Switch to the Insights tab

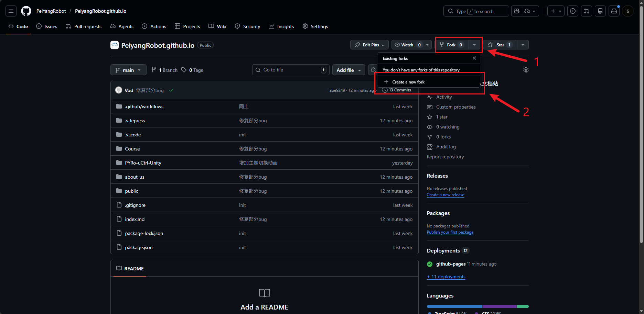click(281, 26)
